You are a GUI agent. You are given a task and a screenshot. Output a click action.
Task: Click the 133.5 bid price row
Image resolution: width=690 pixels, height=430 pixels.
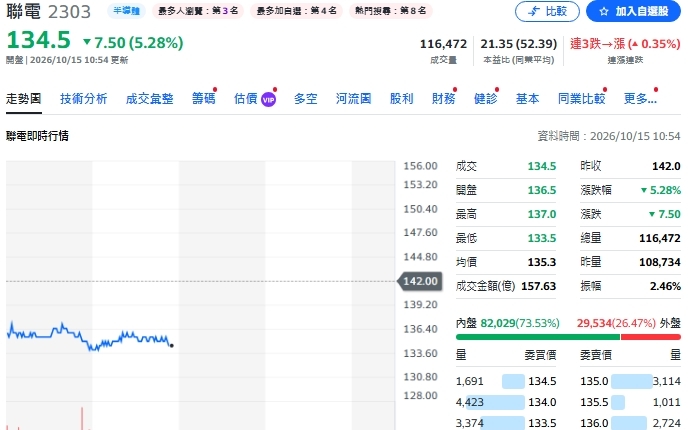pos(506,423)
